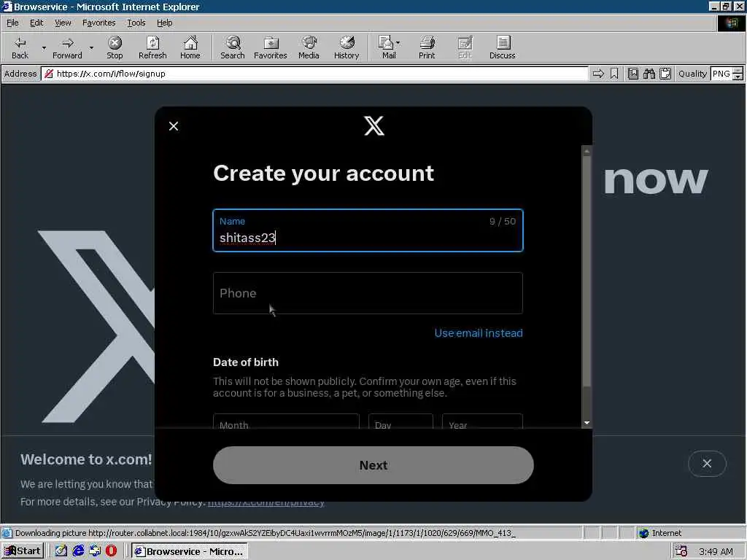Click the dialog scrollbar up arrow
This screenshot has width=747, height=560.
click(x=587, y=152)
